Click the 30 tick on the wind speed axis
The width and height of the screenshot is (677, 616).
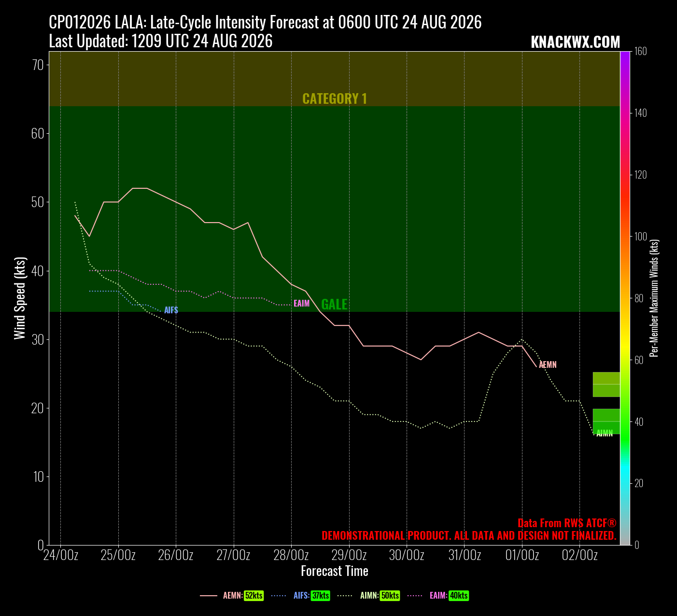tap(38, 339)
